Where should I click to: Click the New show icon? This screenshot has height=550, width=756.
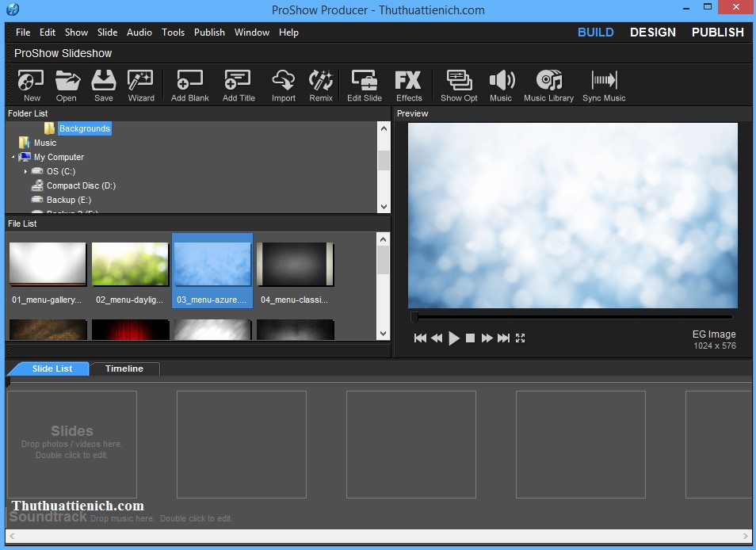(x=32, y=84)
